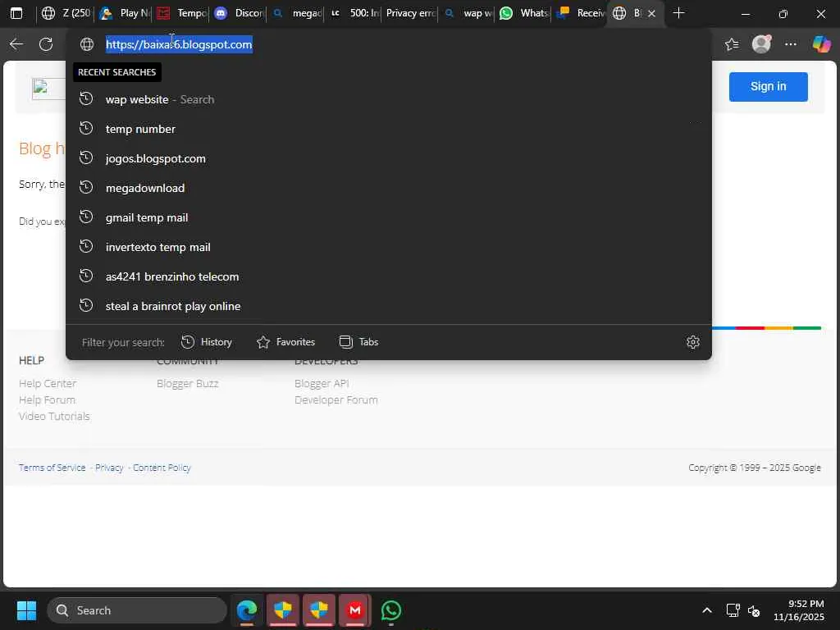
Task: Open a new browser tab
Action: coord(678,13)
